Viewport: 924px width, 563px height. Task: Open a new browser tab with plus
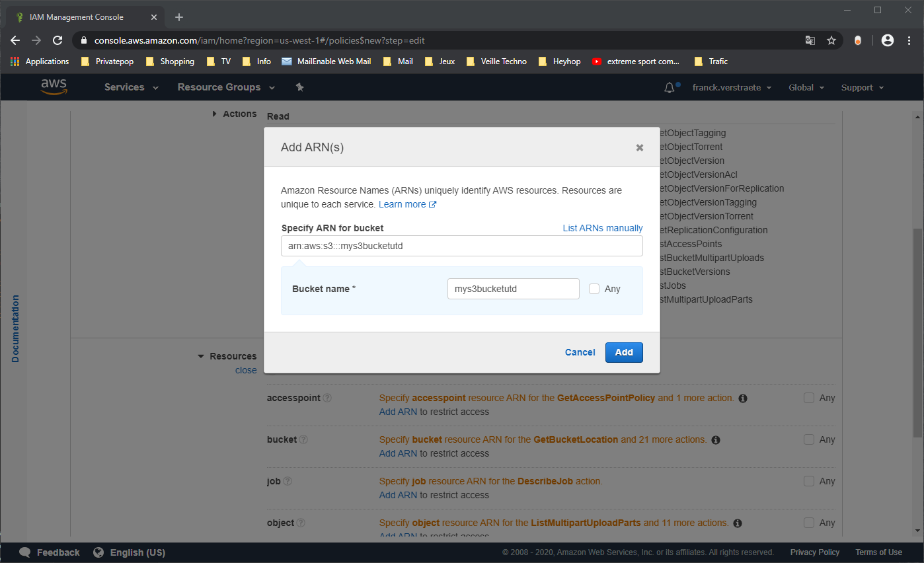[x=179, y=17]
